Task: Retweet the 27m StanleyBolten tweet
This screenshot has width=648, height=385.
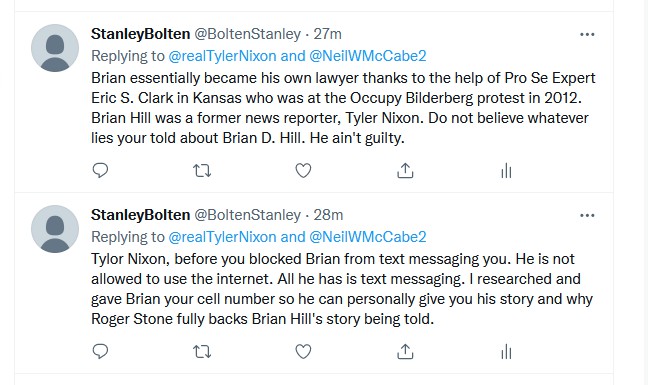Action: (x=202, y=170)
